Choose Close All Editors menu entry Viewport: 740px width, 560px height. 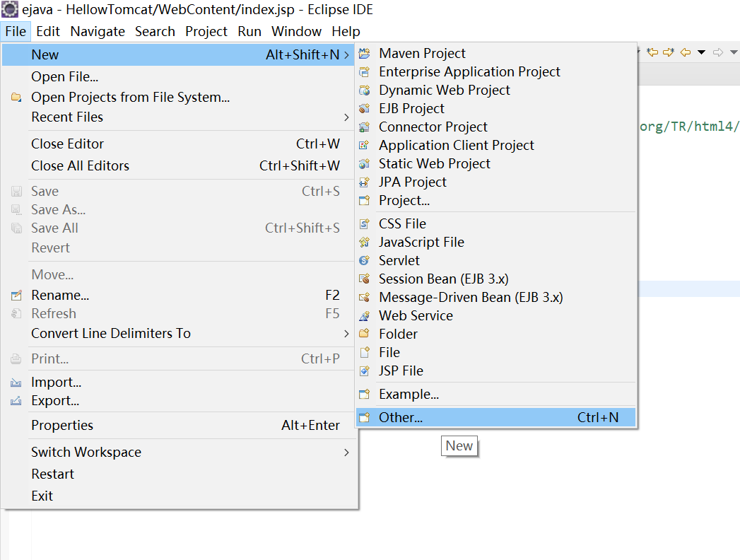tap(80, 166)
